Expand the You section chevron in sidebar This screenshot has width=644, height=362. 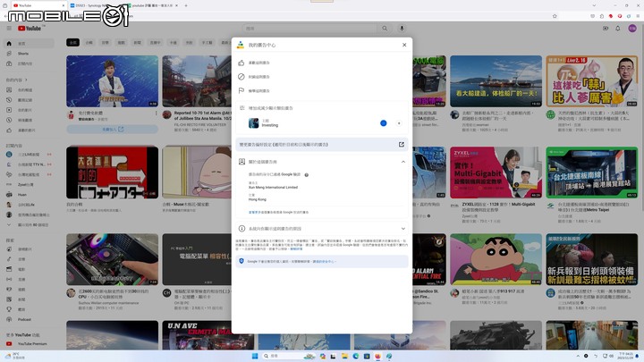[26, 80]
